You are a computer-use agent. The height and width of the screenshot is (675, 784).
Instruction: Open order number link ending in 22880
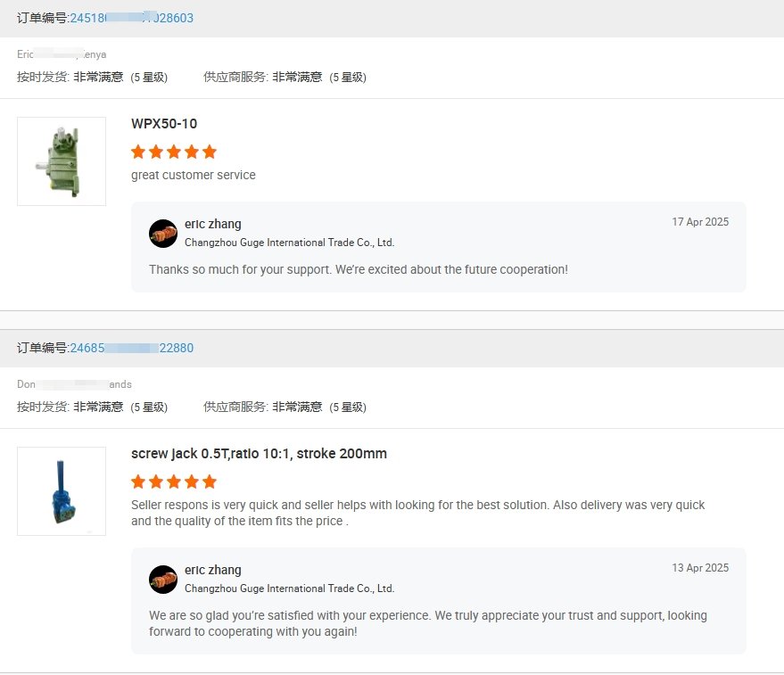coord(131,348)
